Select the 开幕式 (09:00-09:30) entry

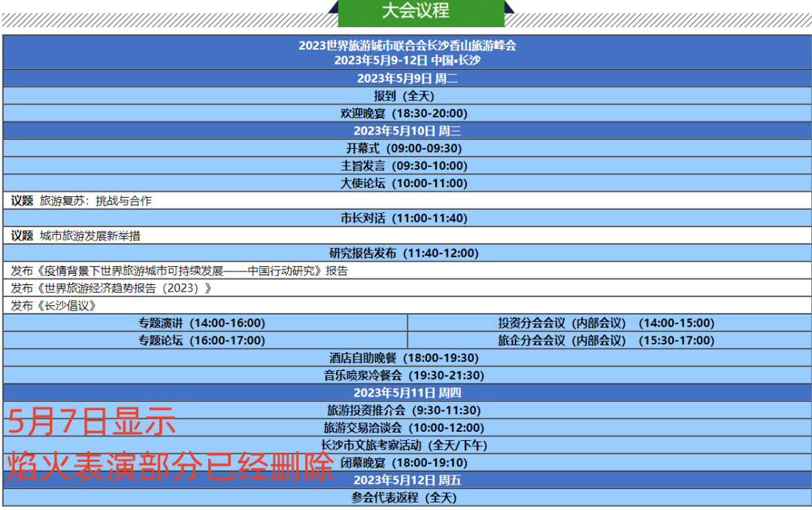pos(404,148)
